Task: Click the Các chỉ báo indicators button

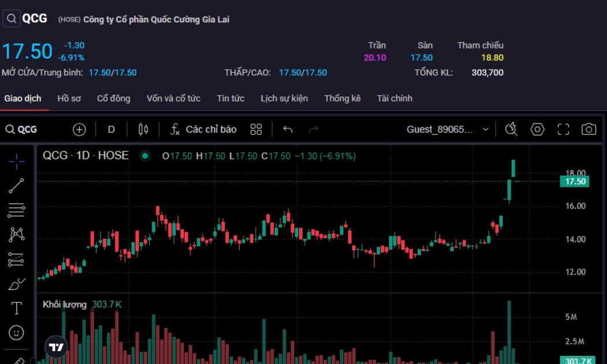Action: [x=203, y=129]
